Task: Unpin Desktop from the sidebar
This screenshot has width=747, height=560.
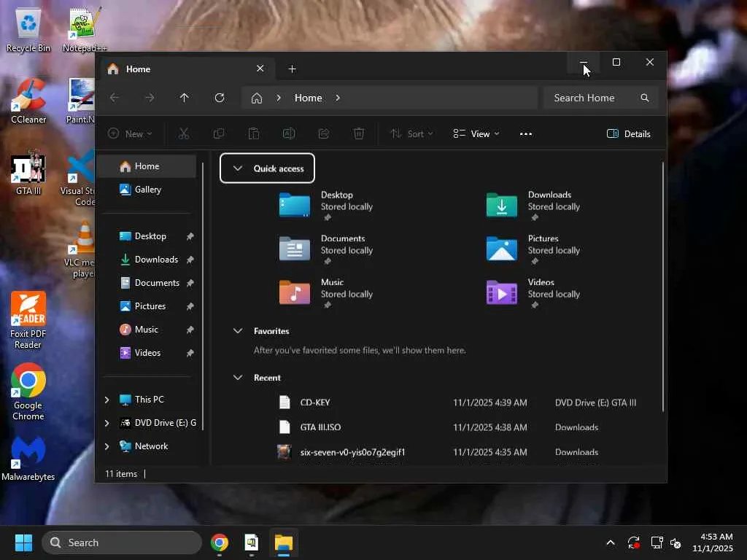Action: click(190, 236)
